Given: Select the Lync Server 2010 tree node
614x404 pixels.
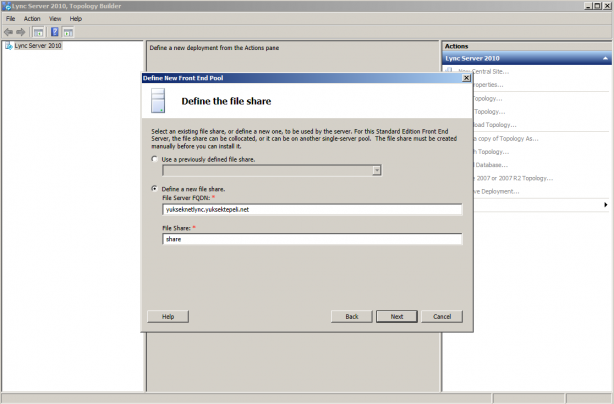Looking at the screenshot, I should coord(38,46).
